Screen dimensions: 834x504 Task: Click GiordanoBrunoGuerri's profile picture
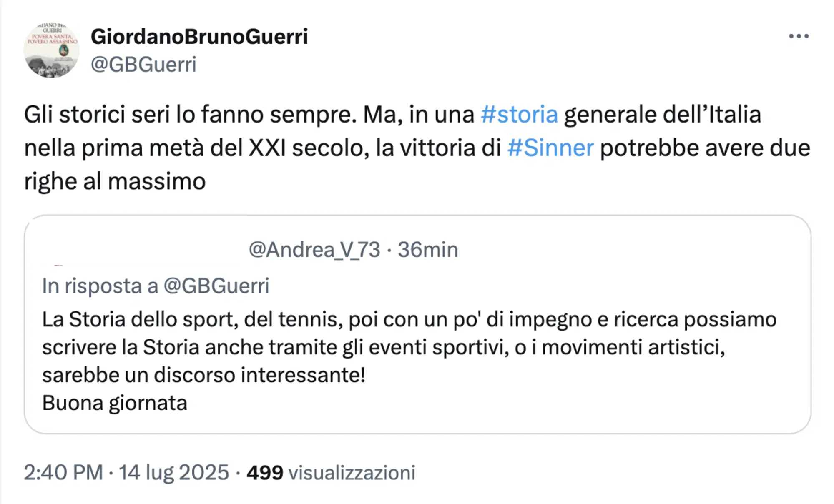click(x=51, y=49)
